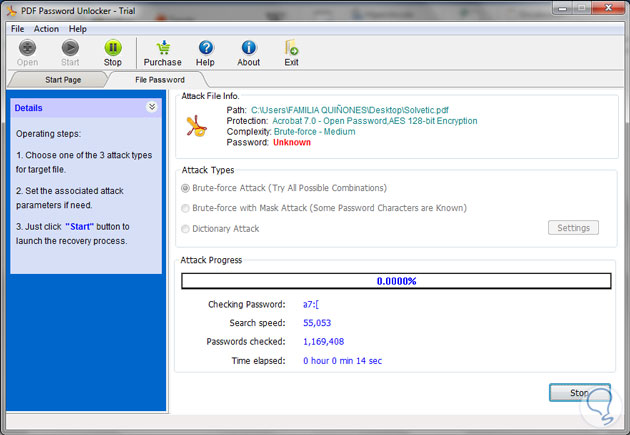Click the Settings button
Viewport: 630px width, 435px height.
pyautogui.click(x=573, y=228)
